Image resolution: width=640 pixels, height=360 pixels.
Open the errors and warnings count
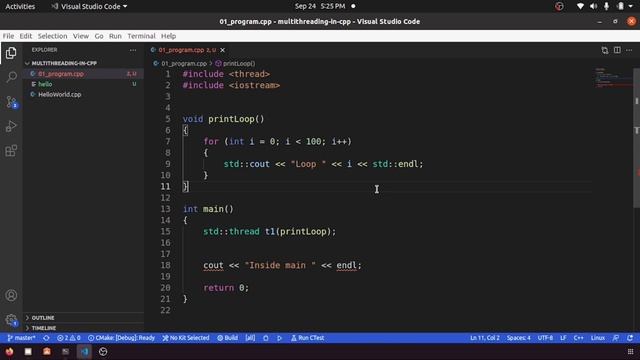(x=69, y=338)
